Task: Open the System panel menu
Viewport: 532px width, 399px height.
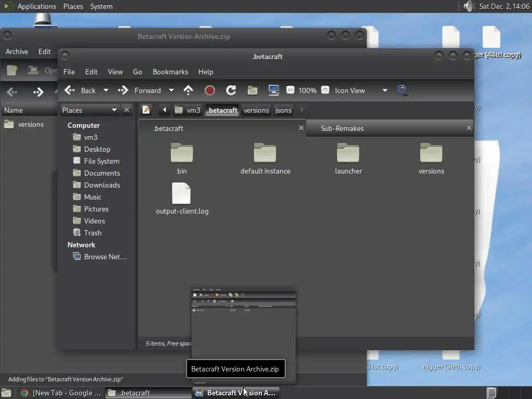Action: 101,6
